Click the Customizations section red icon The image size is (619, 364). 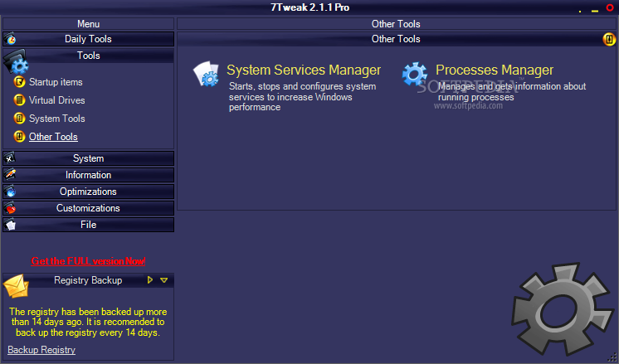coord(10,208)
